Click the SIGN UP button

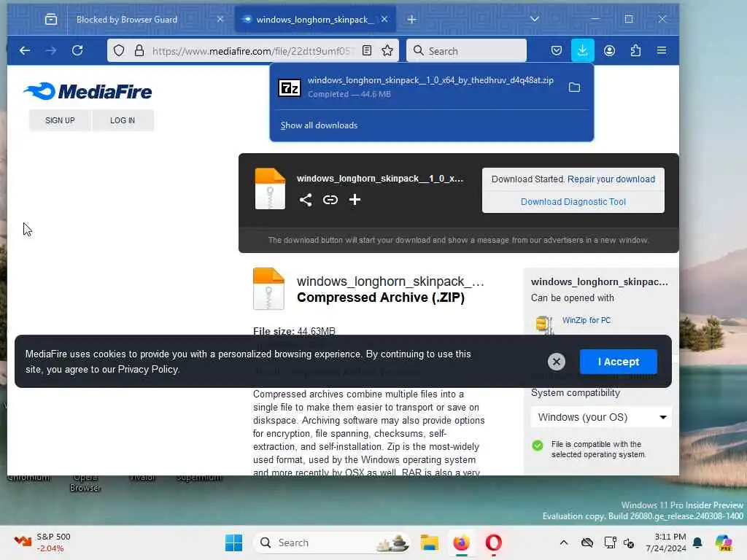tap(60, 120)
